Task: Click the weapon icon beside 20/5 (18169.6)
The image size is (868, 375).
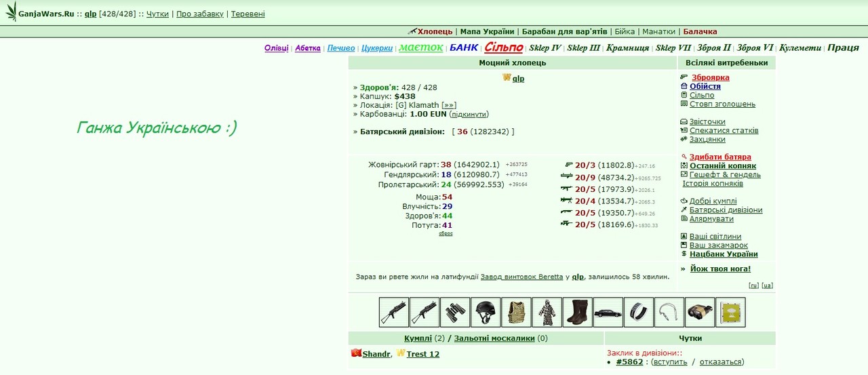Action: [567, 224]
